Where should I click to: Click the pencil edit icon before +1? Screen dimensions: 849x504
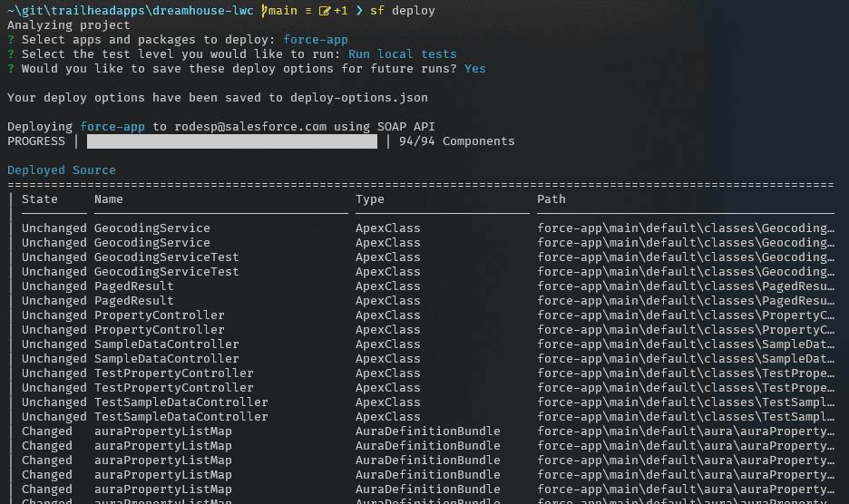[x=325, y=11]
